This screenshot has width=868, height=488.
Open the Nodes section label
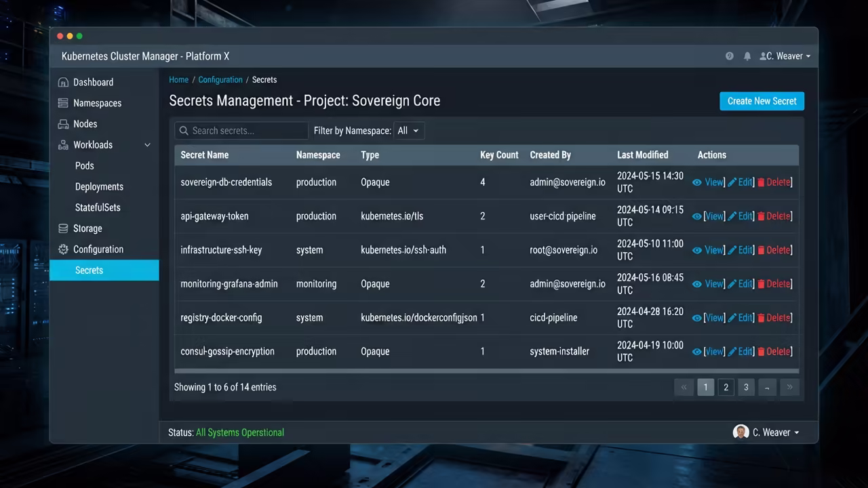85,124
